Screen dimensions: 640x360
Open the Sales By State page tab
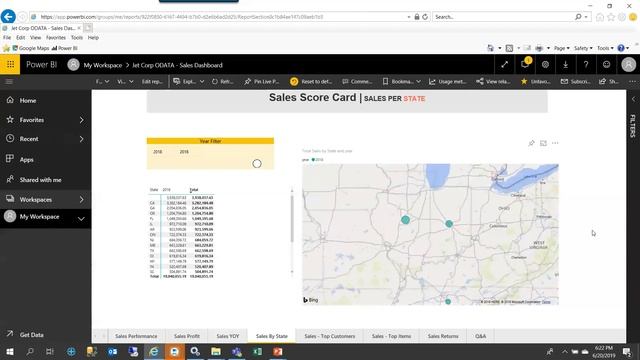[272, 336]
